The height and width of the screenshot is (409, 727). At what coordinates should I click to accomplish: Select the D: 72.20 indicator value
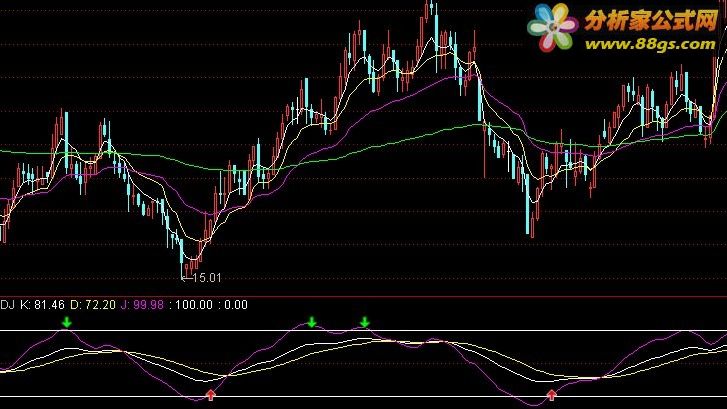[93, 305]
